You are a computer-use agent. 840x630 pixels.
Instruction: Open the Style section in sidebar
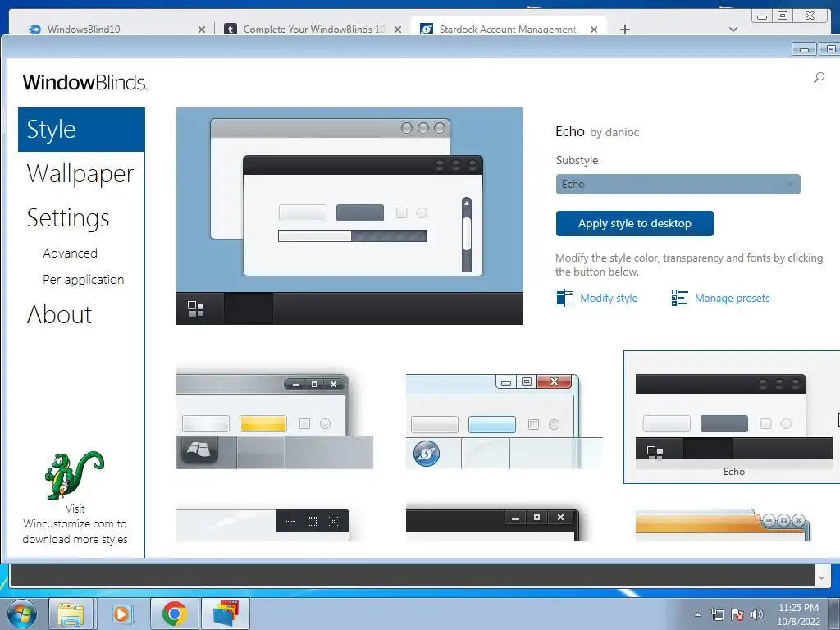point(81,130)
